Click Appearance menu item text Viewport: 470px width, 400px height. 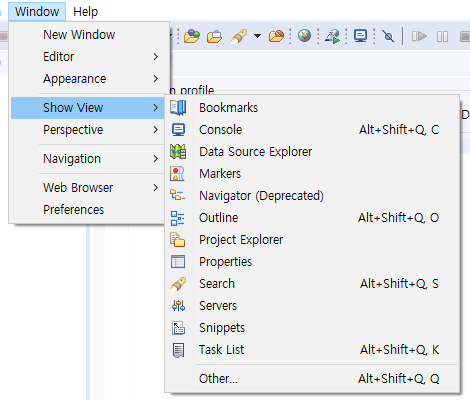point(75,79)
